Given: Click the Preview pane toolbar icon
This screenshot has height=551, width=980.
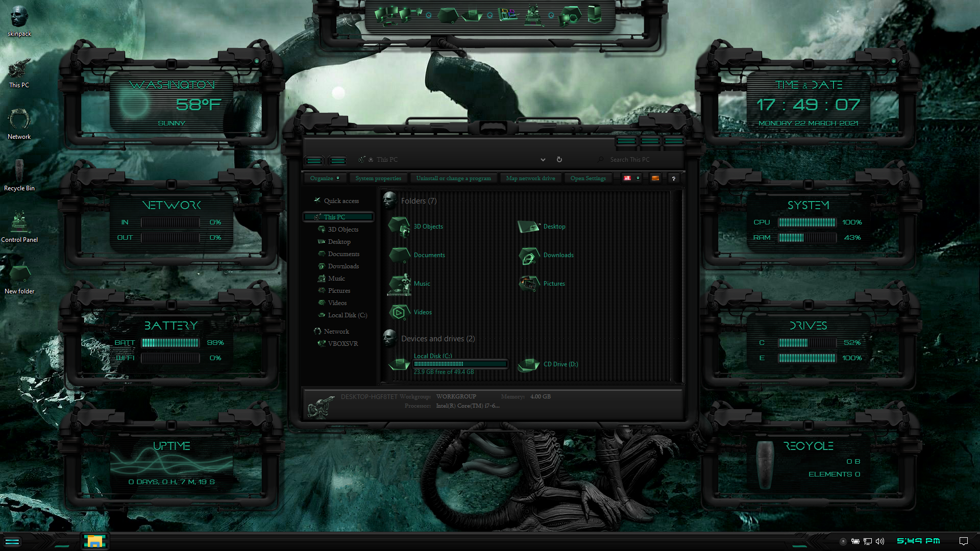Looking at the screenshot, I should (x=655, y=178).
